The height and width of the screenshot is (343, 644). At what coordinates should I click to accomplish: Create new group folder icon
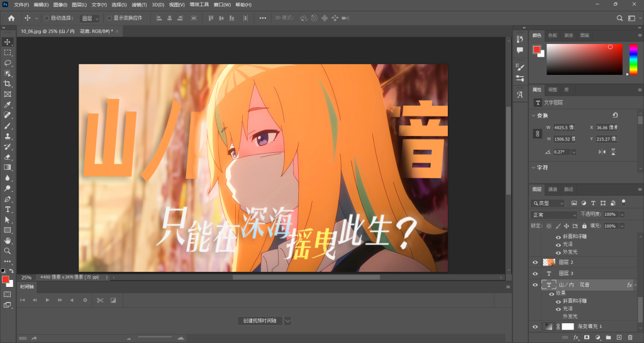[608, 337]
